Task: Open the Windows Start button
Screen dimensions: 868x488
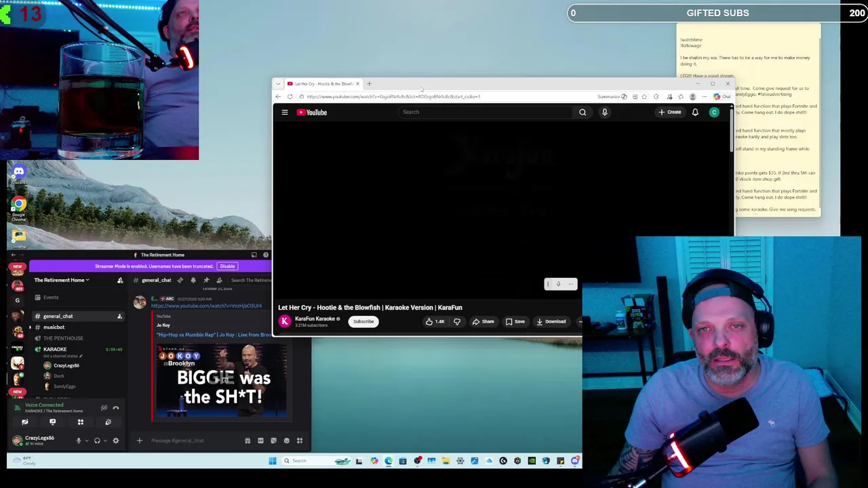Action: click(x=273, y=462)
